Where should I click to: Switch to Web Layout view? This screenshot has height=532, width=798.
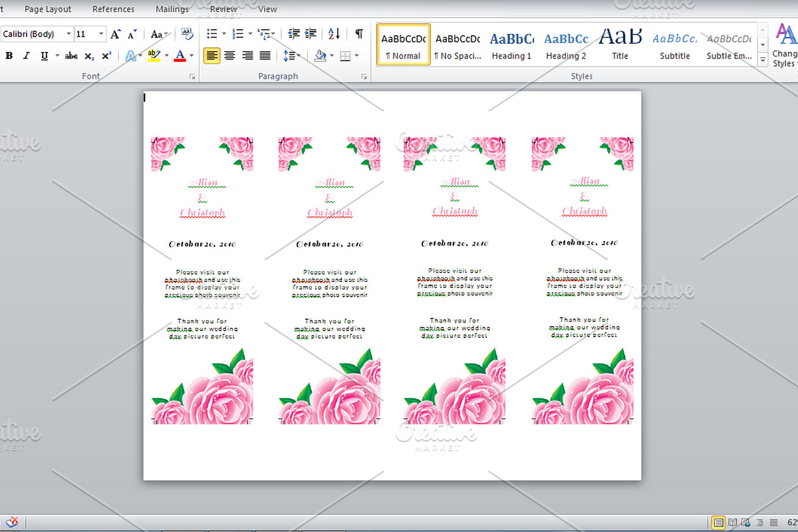(746, 522)
